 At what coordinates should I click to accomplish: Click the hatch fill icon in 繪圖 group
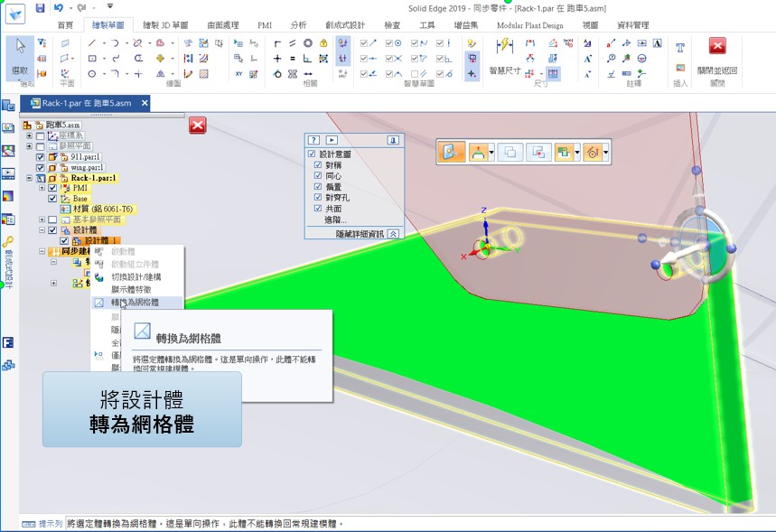pyautogui.click(x=203, y=74)
